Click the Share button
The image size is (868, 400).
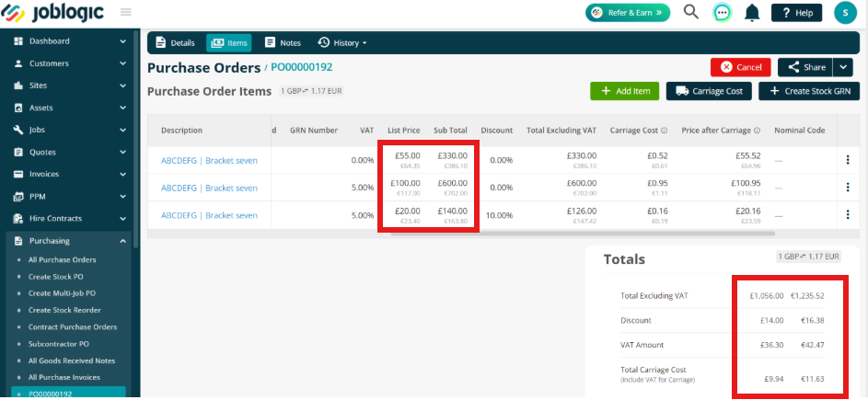[805, 67]
